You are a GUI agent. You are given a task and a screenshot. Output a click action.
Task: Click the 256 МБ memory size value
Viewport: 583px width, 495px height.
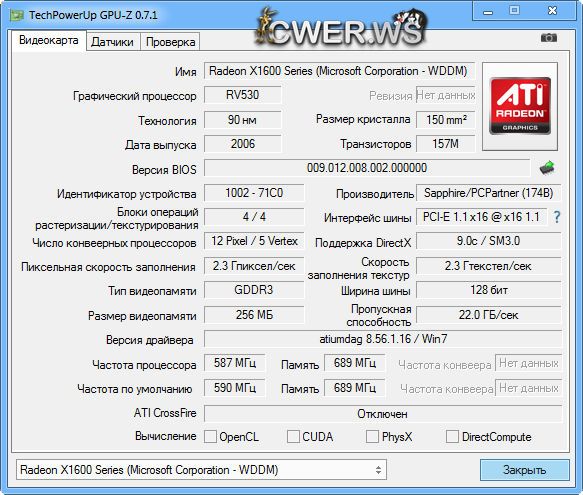(254, 315)
